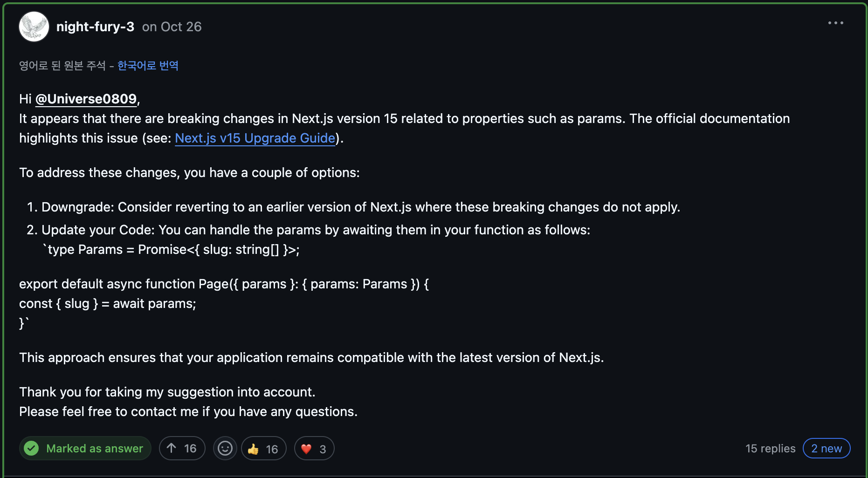Click the '영어로 된 원본 주석' label
The image size is (868, 478).
62,65
